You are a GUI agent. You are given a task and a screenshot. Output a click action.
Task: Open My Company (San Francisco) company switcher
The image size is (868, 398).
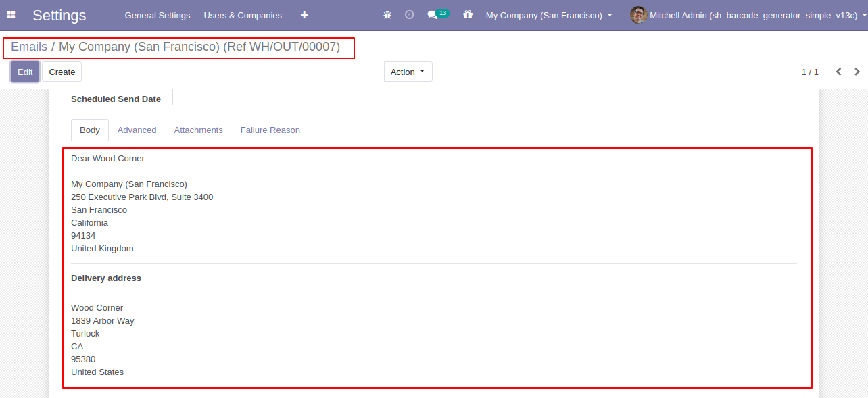click(x=549, y=15)
